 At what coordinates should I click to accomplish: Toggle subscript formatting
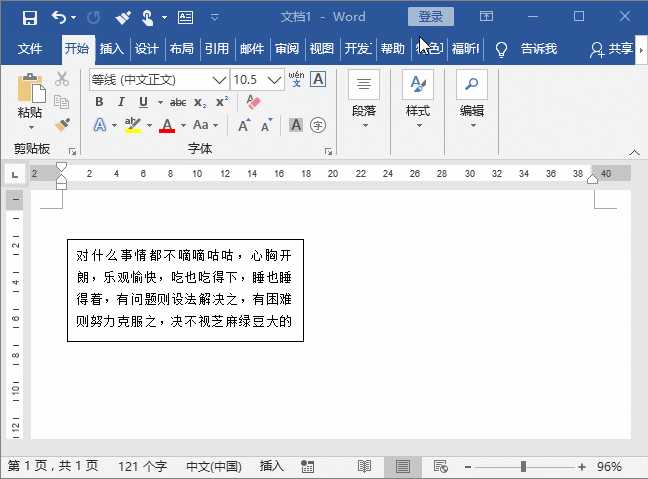tap(200, 102)
